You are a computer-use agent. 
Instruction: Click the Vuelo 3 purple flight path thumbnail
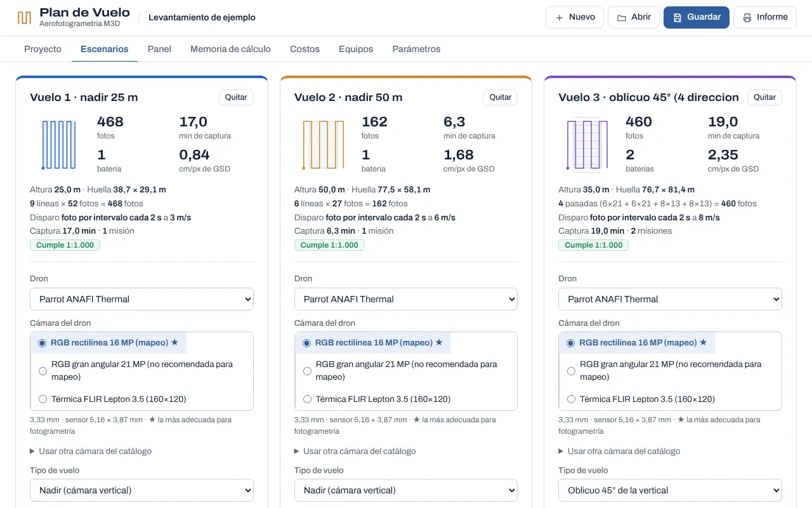point(587,145)
